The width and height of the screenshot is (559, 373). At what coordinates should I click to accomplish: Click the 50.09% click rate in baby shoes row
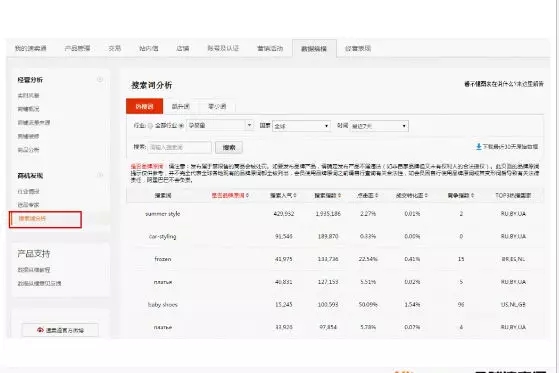click(x=368, y=305)
